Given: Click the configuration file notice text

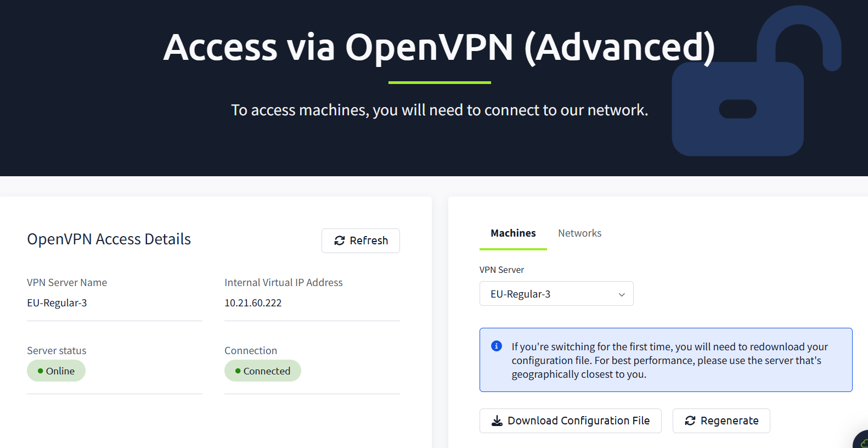Looking at the screenshot, I should pos(669,360).
